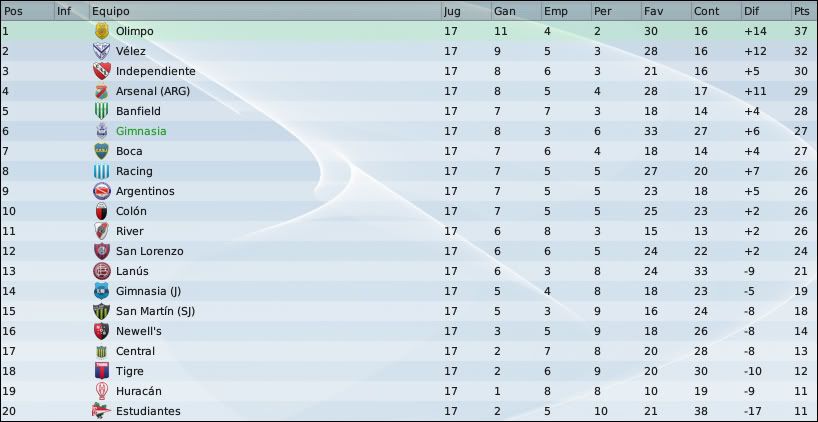Click the Vélez club badge
Image resolution: width=818 pixels, height=422 pixels.
tap(101, 51)
